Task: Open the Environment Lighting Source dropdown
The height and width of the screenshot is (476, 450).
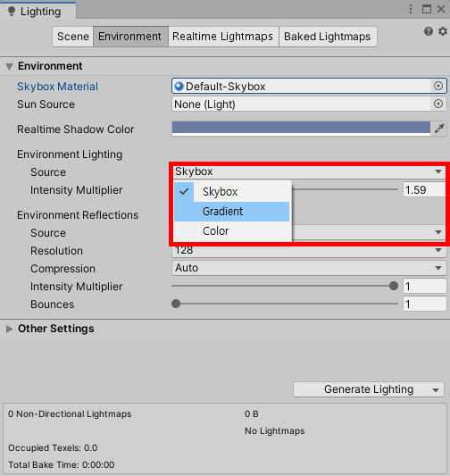Action: 309,171
